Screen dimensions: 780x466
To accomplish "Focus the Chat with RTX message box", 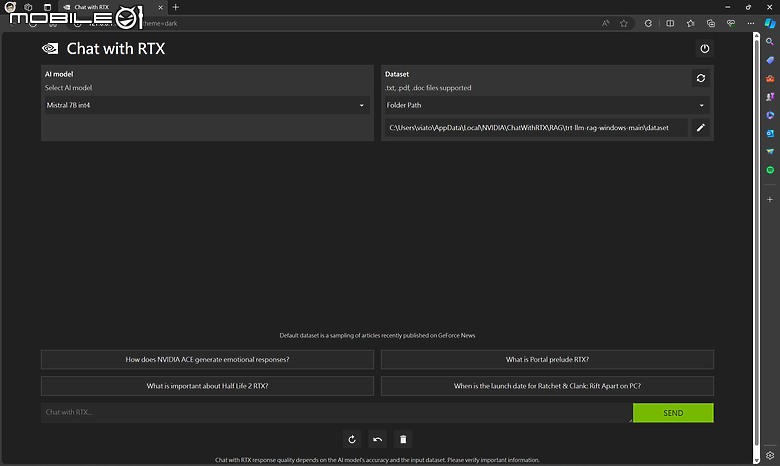I will (x=336, y=412).
